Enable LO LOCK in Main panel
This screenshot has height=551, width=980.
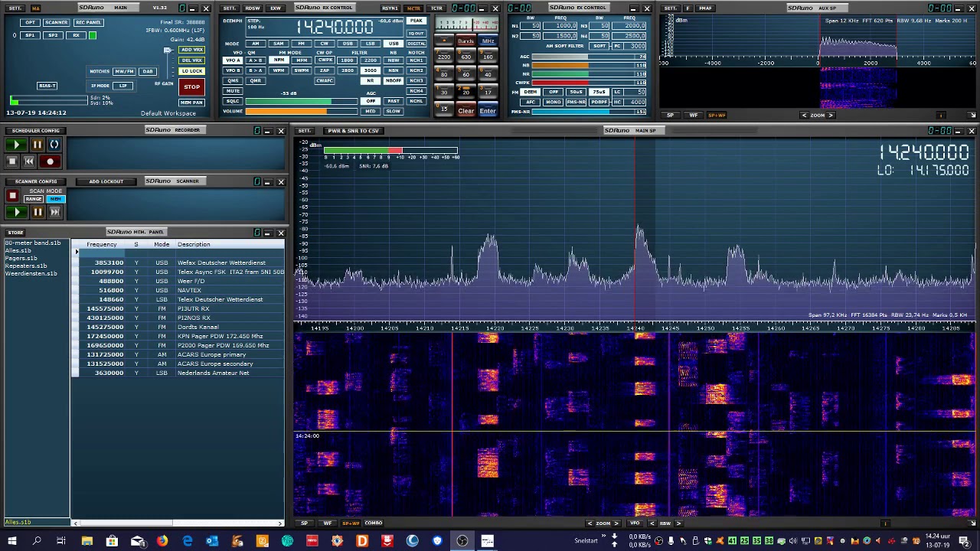coord(192,71)
